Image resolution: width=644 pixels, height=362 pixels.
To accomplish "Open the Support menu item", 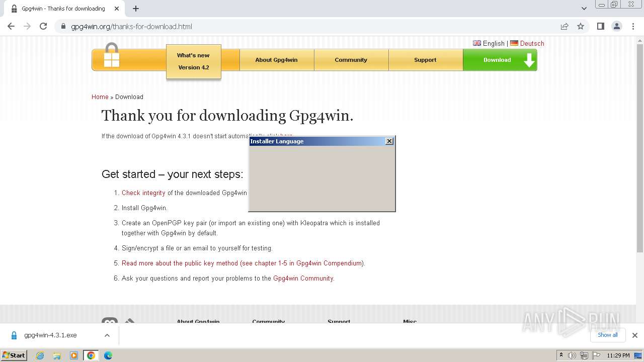I will coord(425,60).
